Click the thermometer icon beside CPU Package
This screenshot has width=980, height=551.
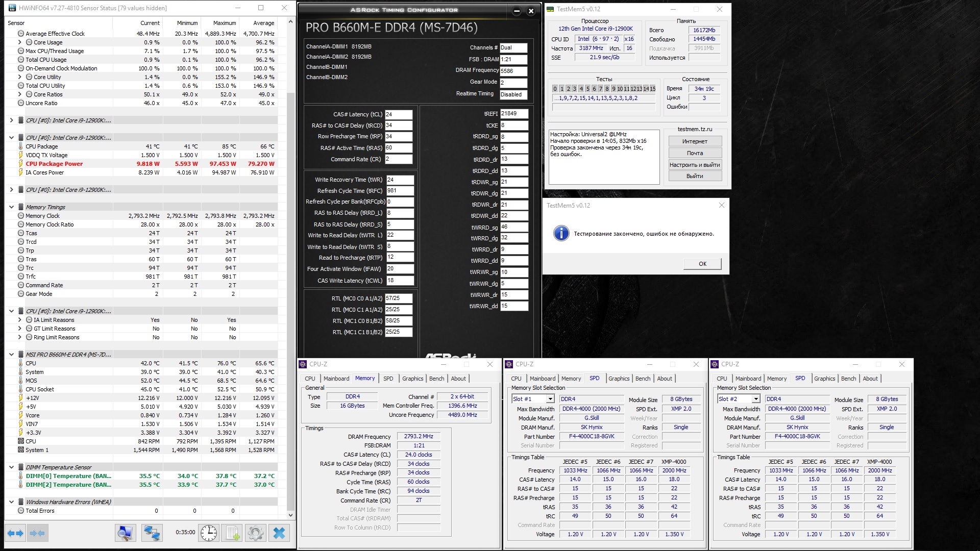pyautogui.click(x=21, y=146)
